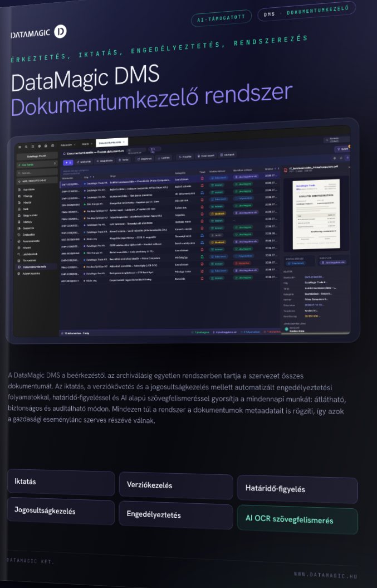The height and width of the screenshot is (588, 377).
Task: Click the DataMagic circular D logo
Action: pos(60,32)
